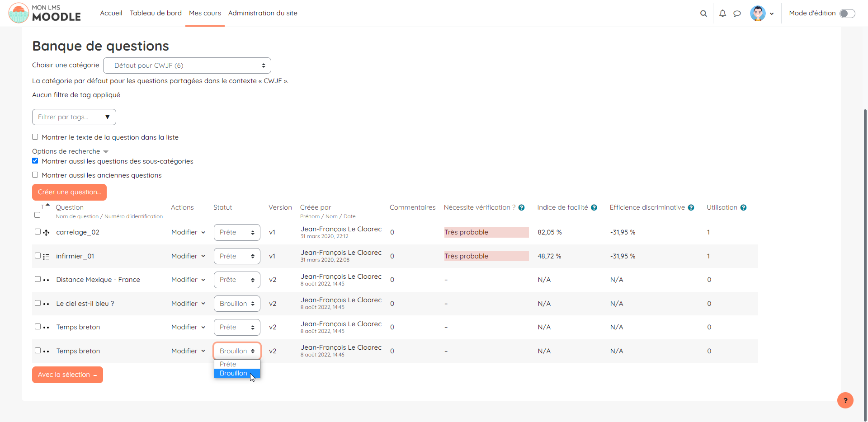The width and height of the screenshot is (868, 422).
Task: Open the messages speech bubble icon
Action: (x=737, y=14)
